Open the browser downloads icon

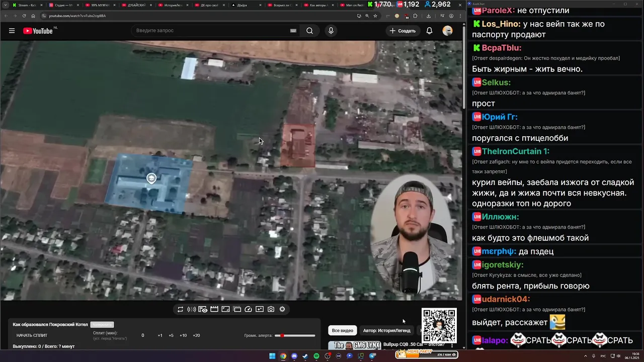pos(428,16)
